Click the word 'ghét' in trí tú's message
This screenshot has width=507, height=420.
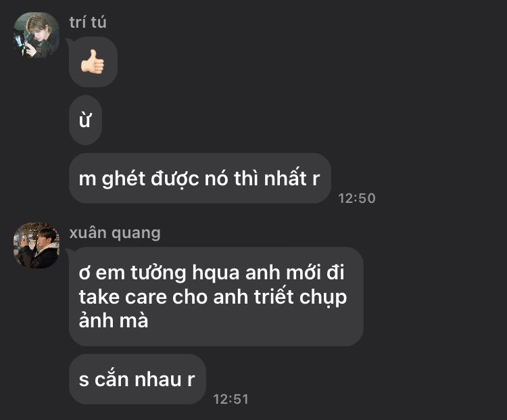pyautogui.click(x=124, y=179)
